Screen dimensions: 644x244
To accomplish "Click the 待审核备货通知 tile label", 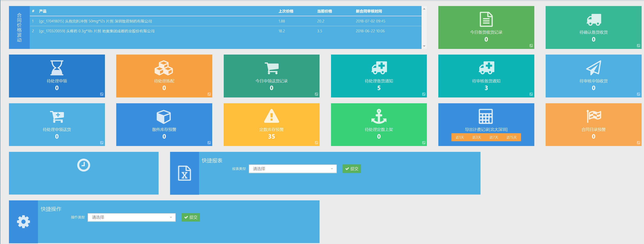I will point(486,81).
